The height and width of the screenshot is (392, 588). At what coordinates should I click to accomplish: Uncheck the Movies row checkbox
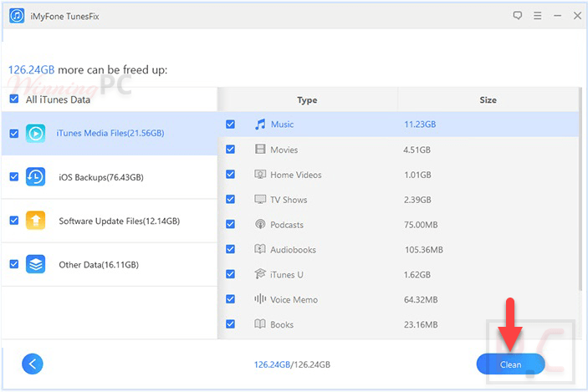(231, 149)
